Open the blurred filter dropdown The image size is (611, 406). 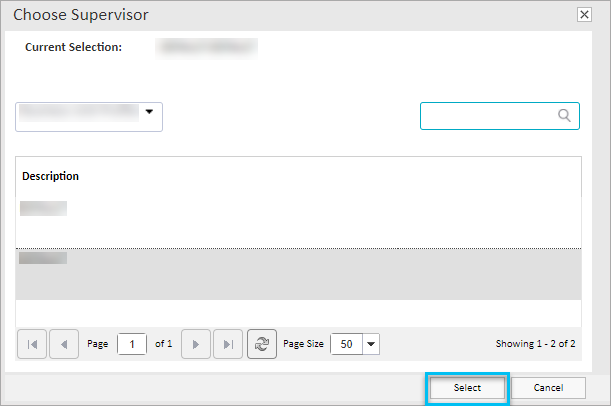tap(89, 117)
